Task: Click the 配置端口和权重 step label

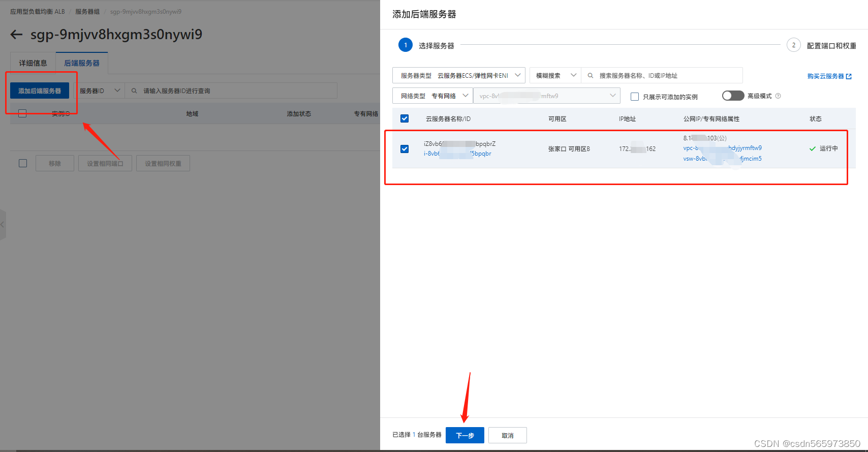Action: tap(831, 46)
